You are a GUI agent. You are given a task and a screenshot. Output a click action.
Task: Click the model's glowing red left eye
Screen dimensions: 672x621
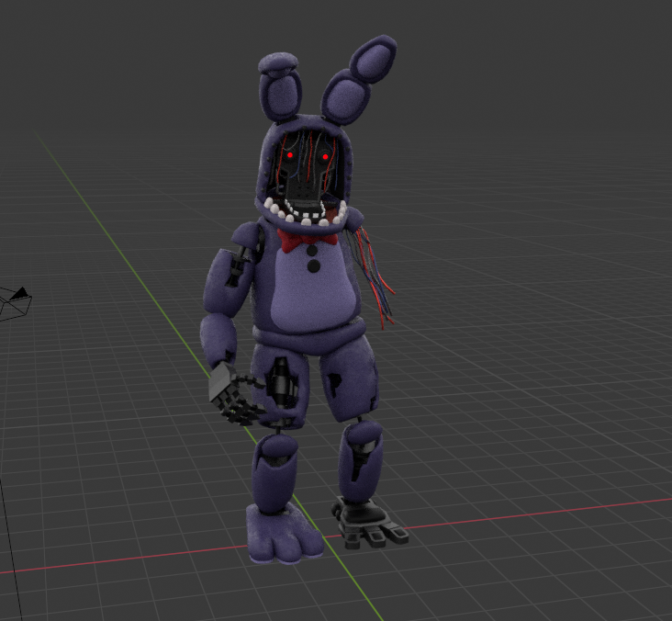290,155
